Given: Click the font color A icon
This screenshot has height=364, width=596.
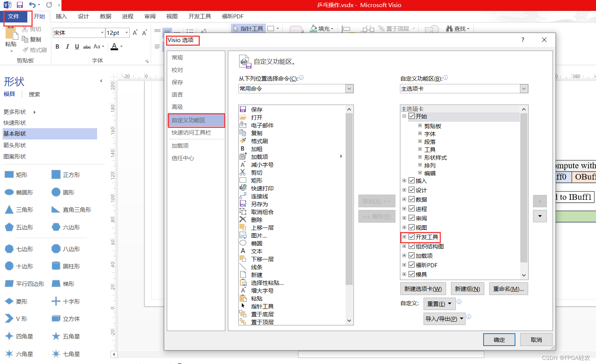Looking at the screenshot, I should [x=115, y=46].
